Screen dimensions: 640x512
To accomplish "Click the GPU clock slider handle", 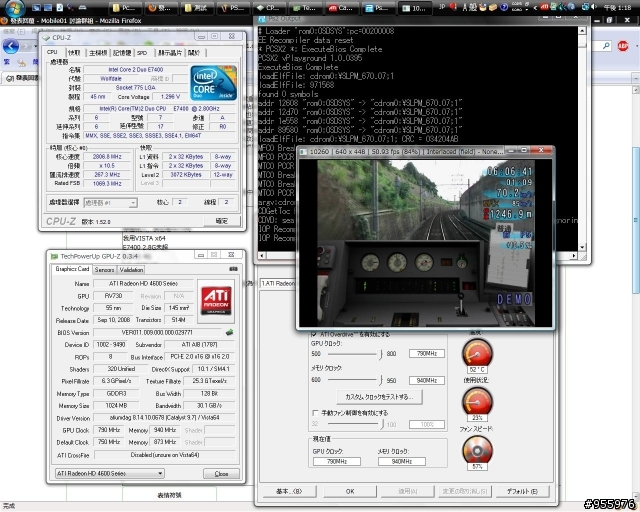I will pos(378,353).
